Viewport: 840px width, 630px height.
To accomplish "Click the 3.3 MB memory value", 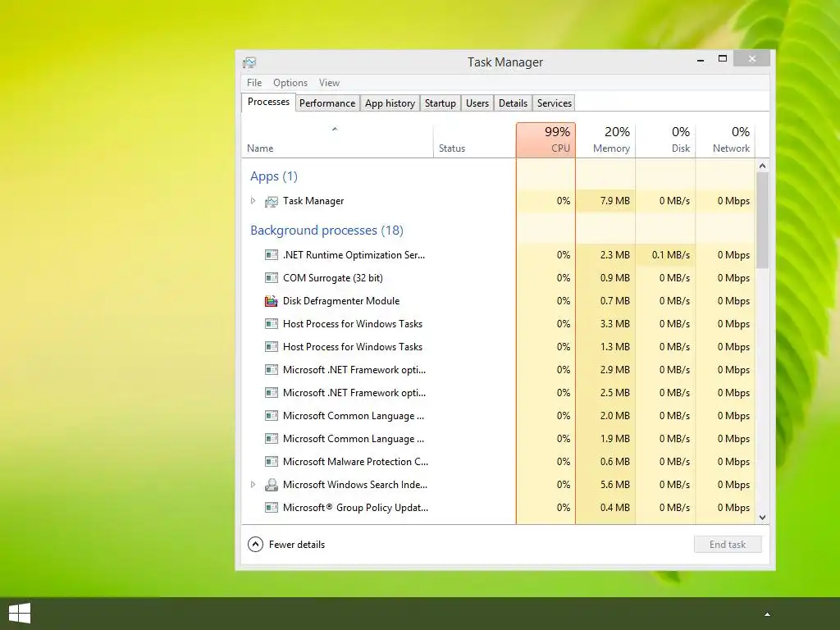I will (x=615, y=324).
